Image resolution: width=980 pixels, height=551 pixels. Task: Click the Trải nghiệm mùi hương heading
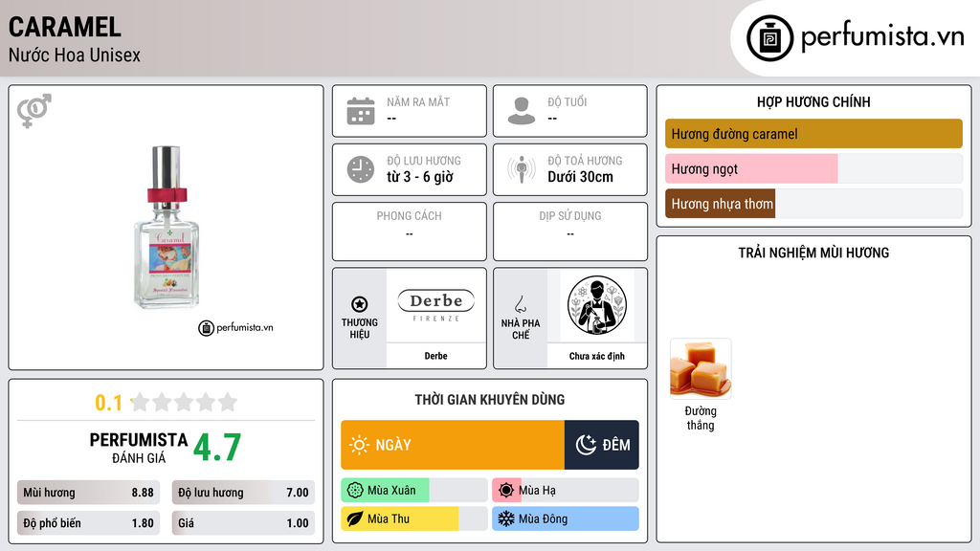pyautogui.click(x=813, y=253)
